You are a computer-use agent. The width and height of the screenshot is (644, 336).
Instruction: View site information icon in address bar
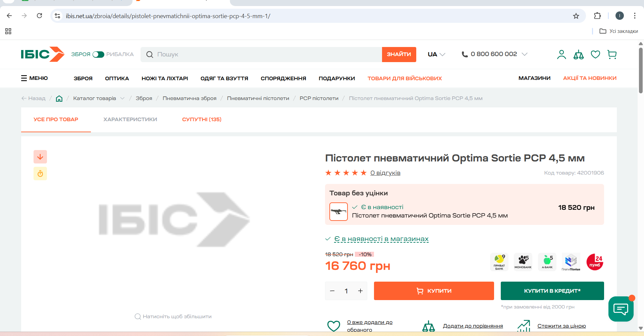click(x=58, y=16)
